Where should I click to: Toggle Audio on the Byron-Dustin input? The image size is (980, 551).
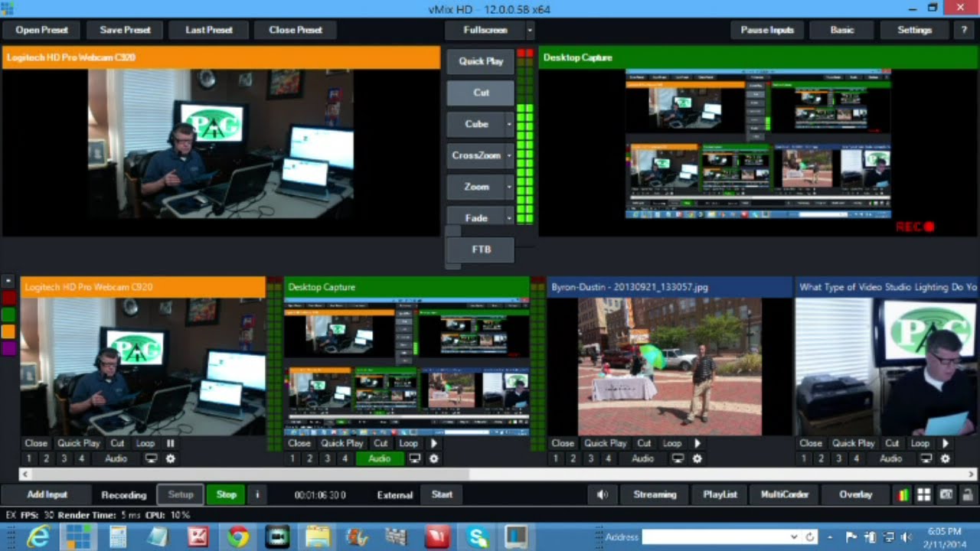coord(642,458)
